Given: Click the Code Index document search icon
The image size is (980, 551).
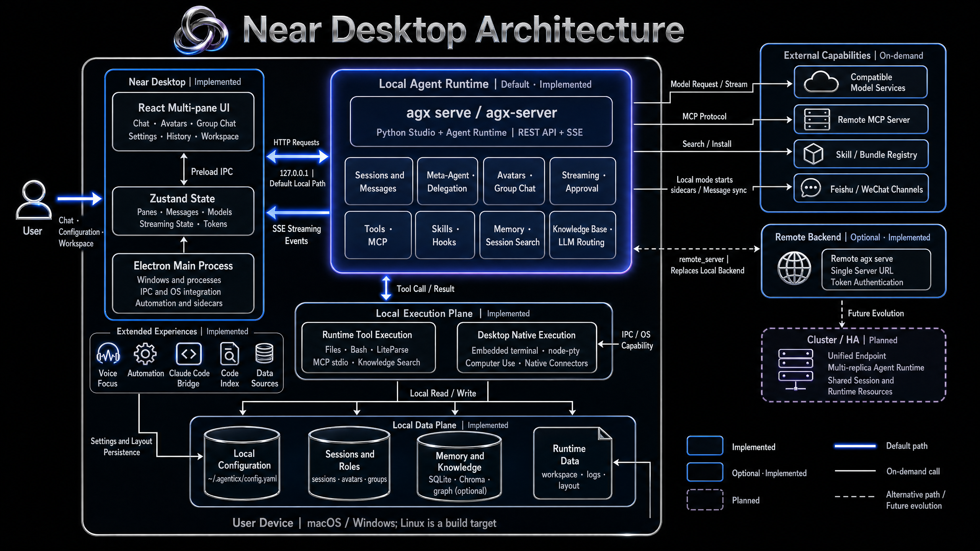Looking at the screenshot, I should [x=230, y=354].
